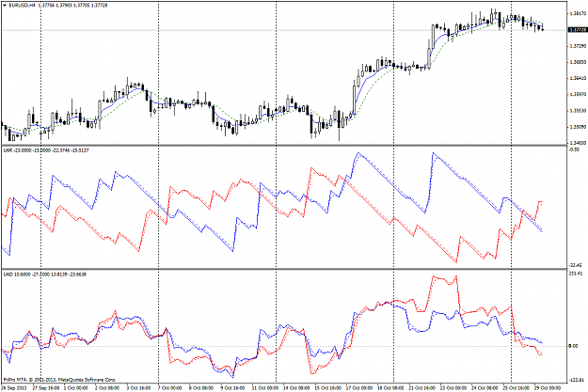Select the current price label 1.37728
This screenshot has width=588, height=392.
pos(578,29)
